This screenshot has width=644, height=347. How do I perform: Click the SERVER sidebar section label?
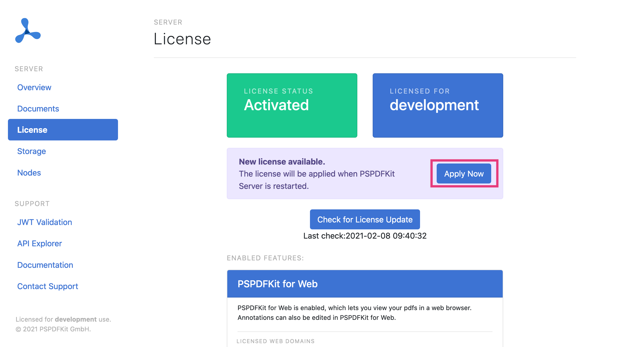[x=29, y=69]
